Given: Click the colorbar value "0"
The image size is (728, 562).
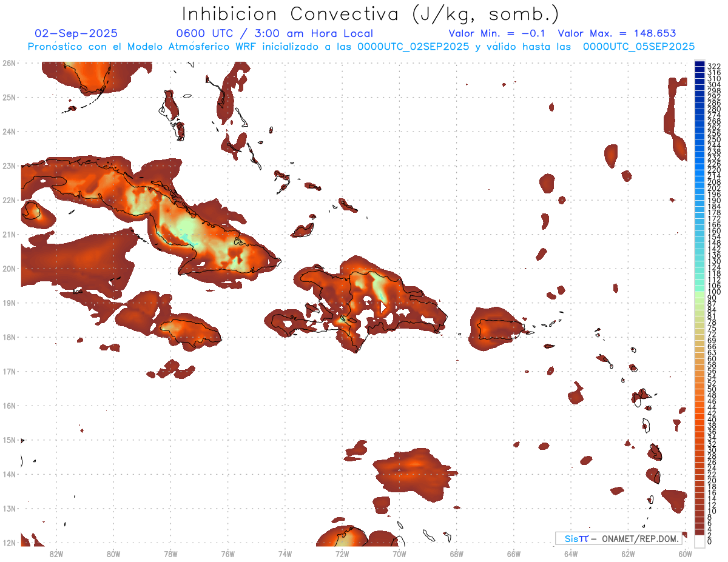Looking at the screenshot, I should coord(710,541).
